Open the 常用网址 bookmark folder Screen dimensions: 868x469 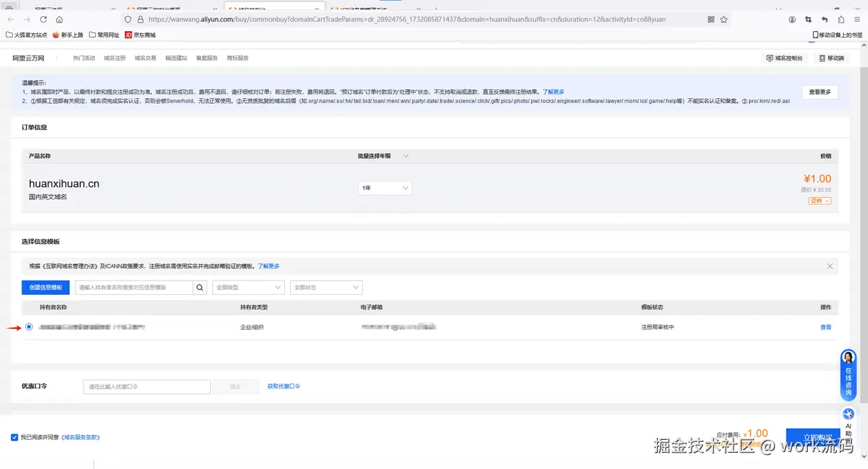tap(104, 35)
